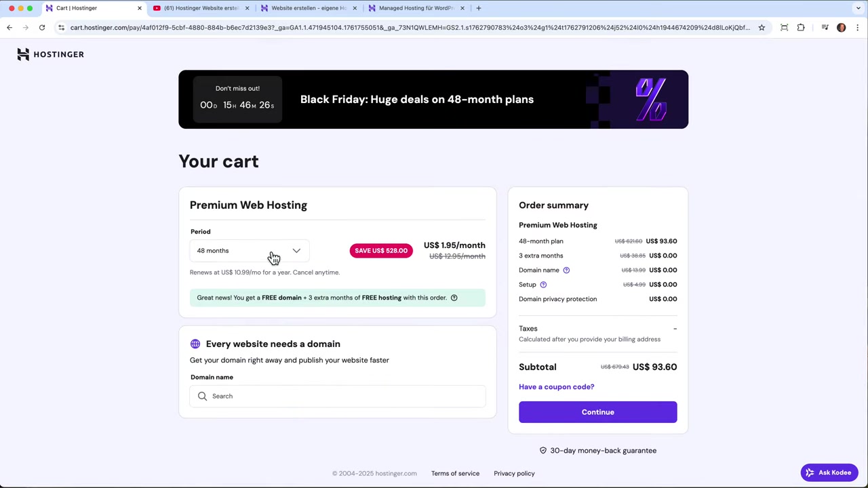Click the Order summary heading

point(553,205)
